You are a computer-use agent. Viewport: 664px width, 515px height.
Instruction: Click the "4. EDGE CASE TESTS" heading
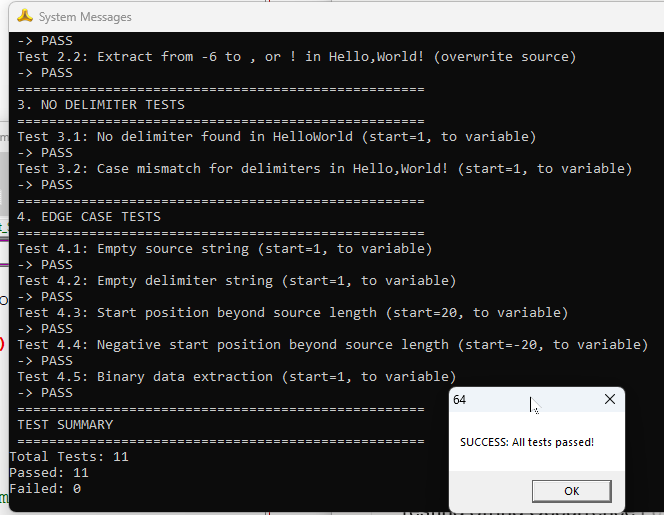89,217
